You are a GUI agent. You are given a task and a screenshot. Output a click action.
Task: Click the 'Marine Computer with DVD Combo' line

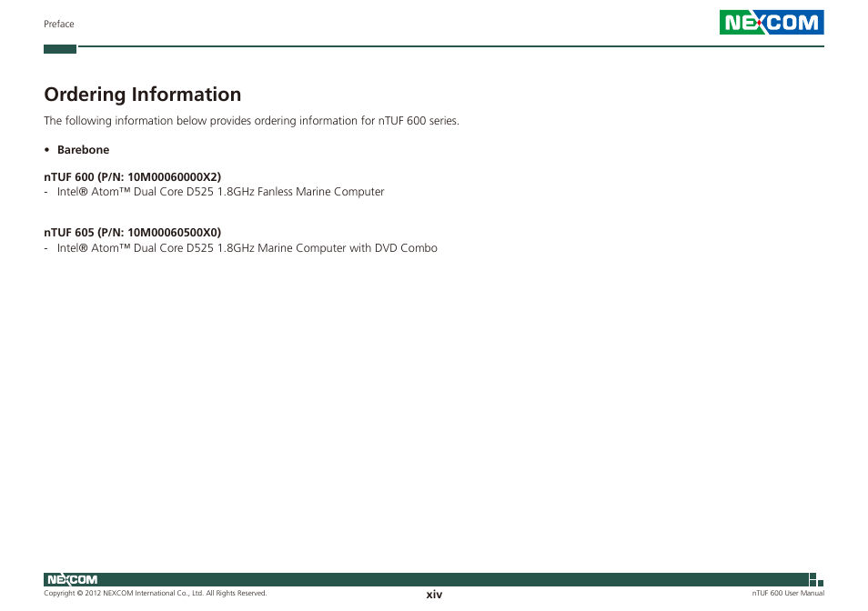pyautogui.click(x=241, y=248)
